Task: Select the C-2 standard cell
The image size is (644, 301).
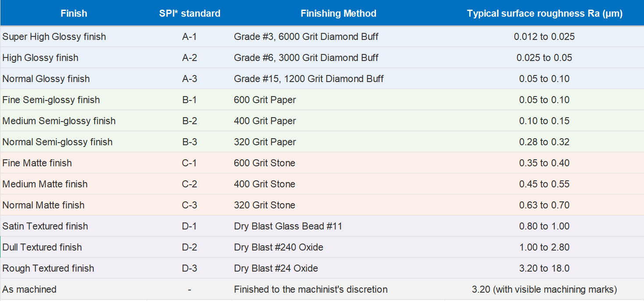Action: tap(190, 184)
